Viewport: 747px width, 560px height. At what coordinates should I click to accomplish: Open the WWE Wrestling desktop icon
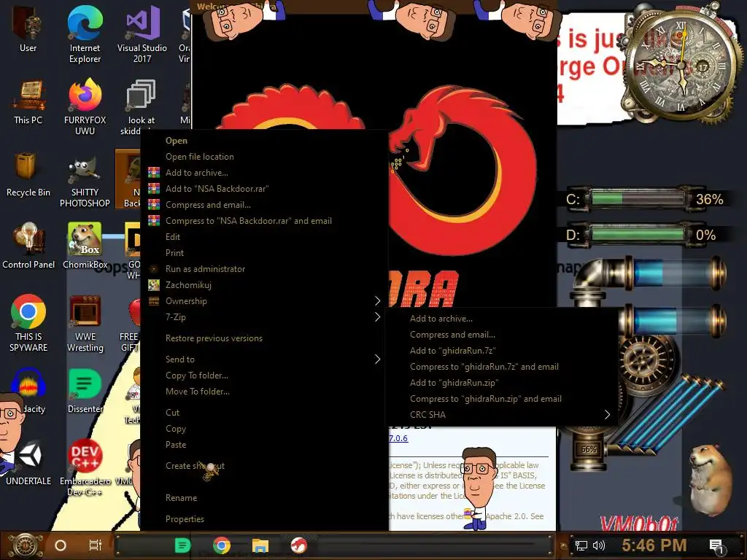tap(85, 324)
